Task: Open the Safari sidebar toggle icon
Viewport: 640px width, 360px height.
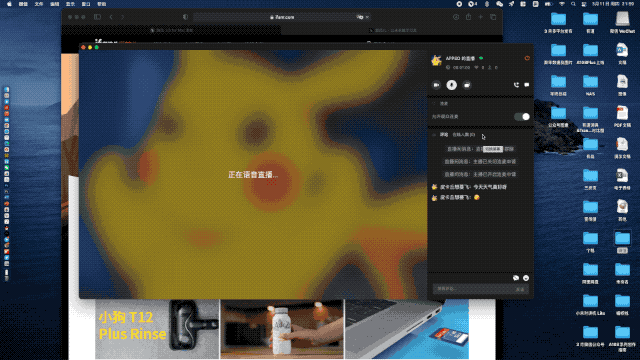Action: pos(97,17)
